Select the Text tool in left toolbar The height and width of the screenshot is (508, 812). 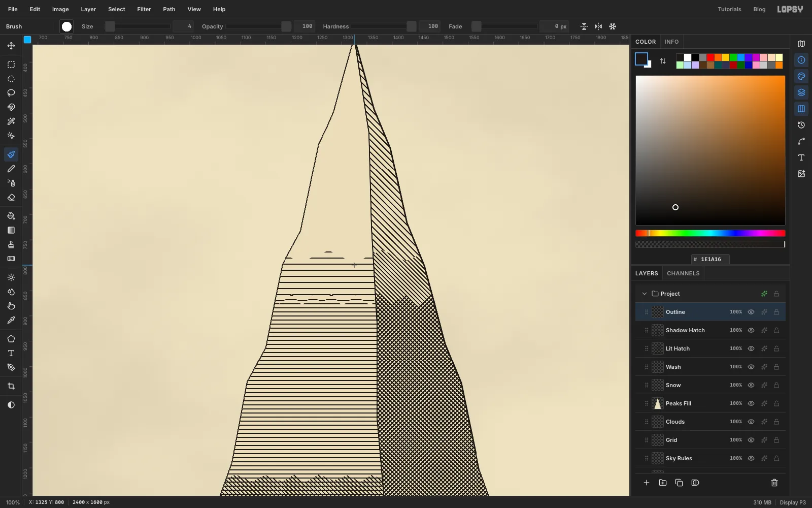click(11, 353)
